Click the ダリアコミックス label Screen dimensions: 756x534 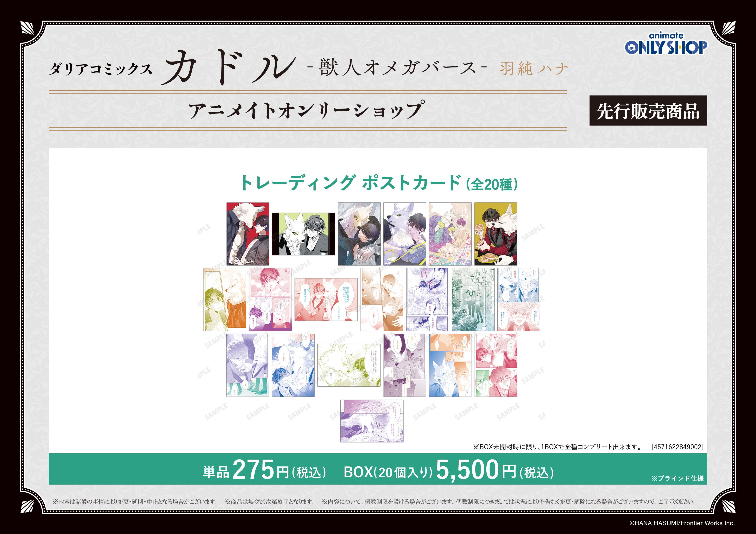[100, 69]
